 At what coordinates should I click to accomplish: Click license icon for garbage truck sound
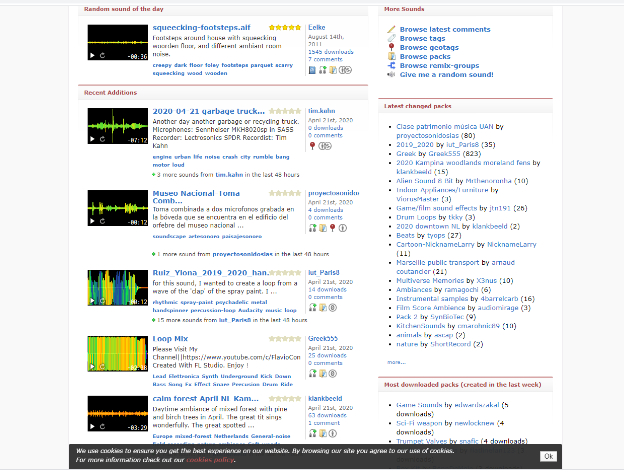click(325, 146)
